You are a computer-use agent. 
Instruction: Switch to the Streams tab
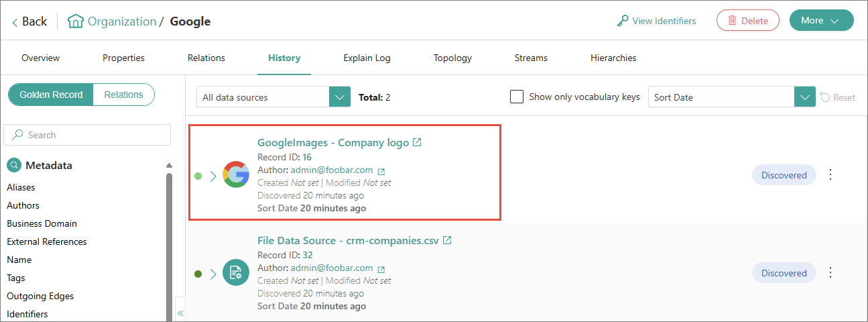(531, 58)
